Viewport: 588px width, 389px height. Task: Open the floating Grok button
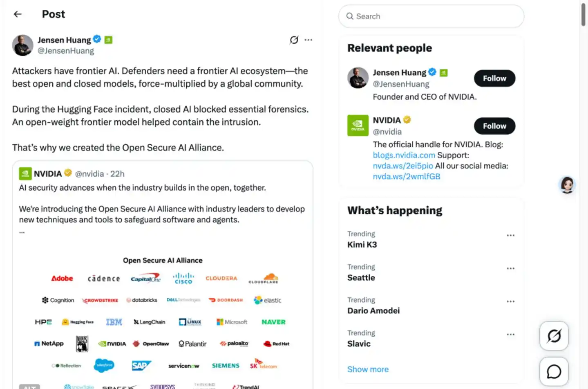[x=554, y=336]
